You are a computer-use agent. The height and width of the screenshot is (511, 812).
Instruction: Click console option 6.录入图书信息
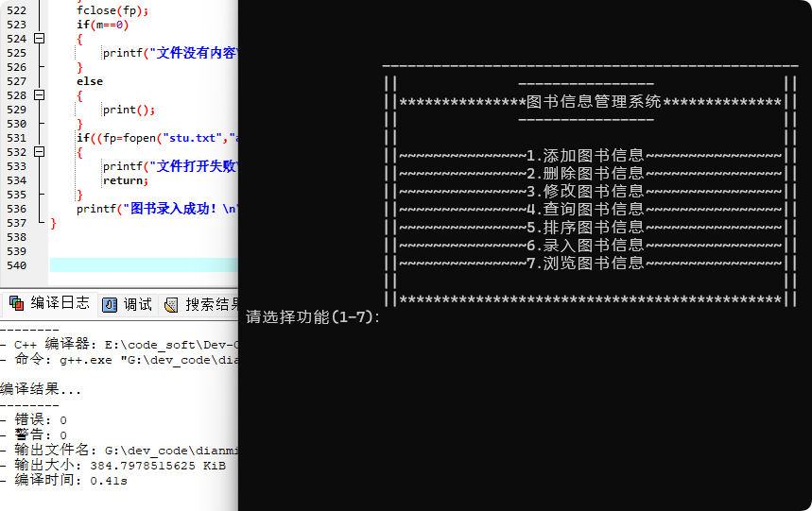click(585, 246)
